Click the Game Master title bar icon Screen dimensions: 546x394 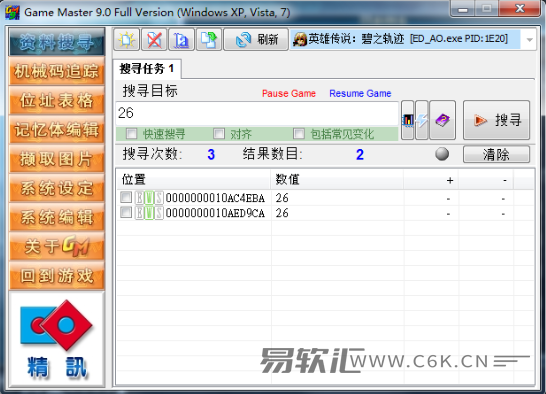pos(13,12)
